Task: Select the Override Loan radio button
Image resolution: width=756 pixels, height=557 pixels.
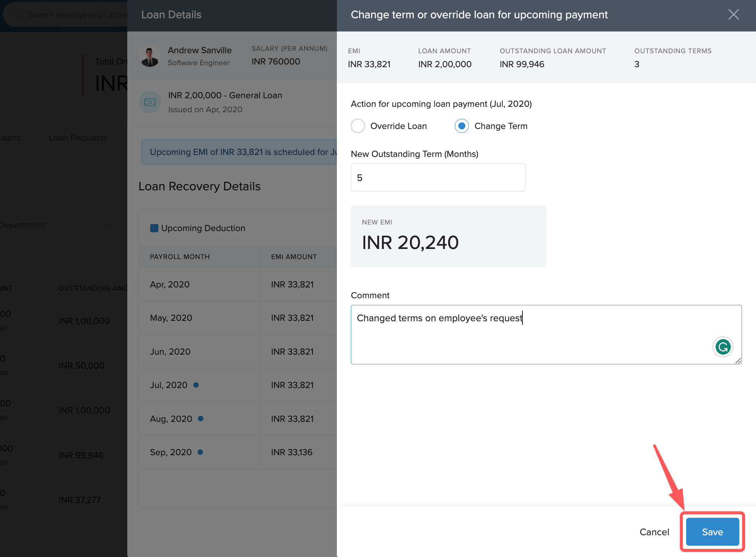Action: point(358,126)
